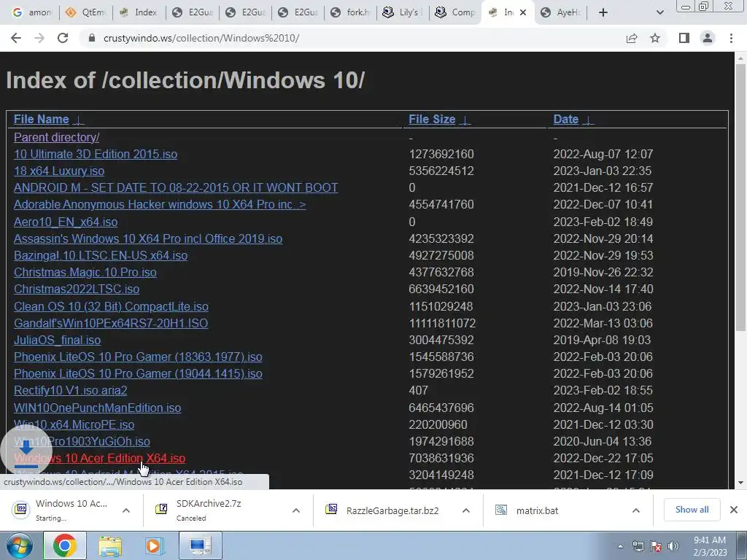The width and height of the screenshot is (747, 560).
Task: Switch to the Comp tab
Action: click(x=455, y=12)
